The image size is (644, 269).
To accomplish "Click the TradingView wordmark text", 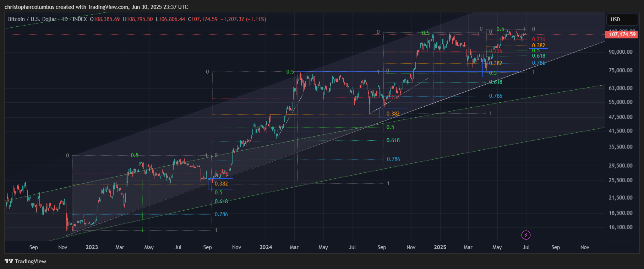I will point(31,261).
